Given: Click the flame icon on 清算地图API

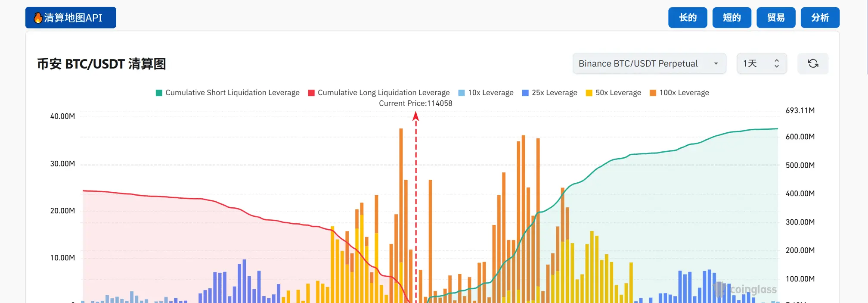Looking at the screenshot, I should point(38,18).
